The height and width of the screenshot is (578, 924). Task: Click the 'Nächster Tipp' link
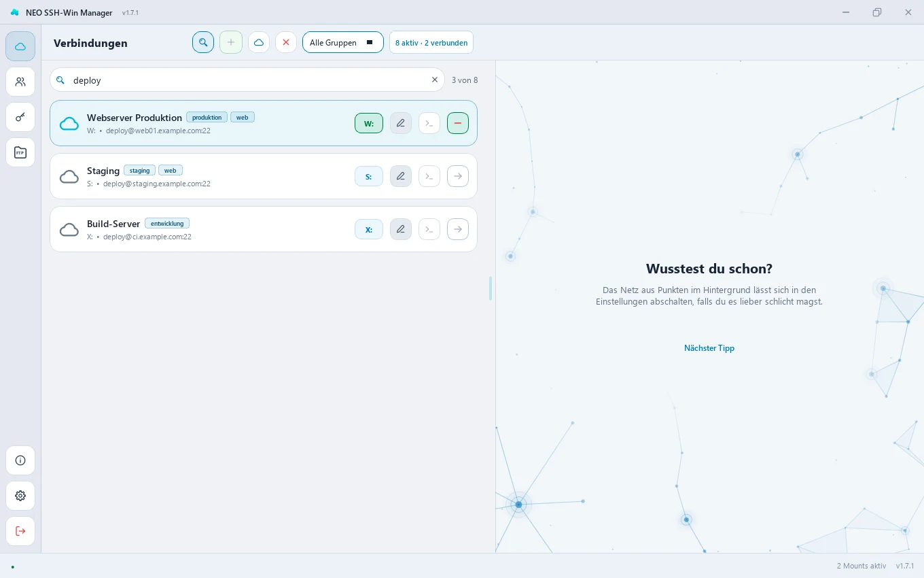[x=709, y=348]
